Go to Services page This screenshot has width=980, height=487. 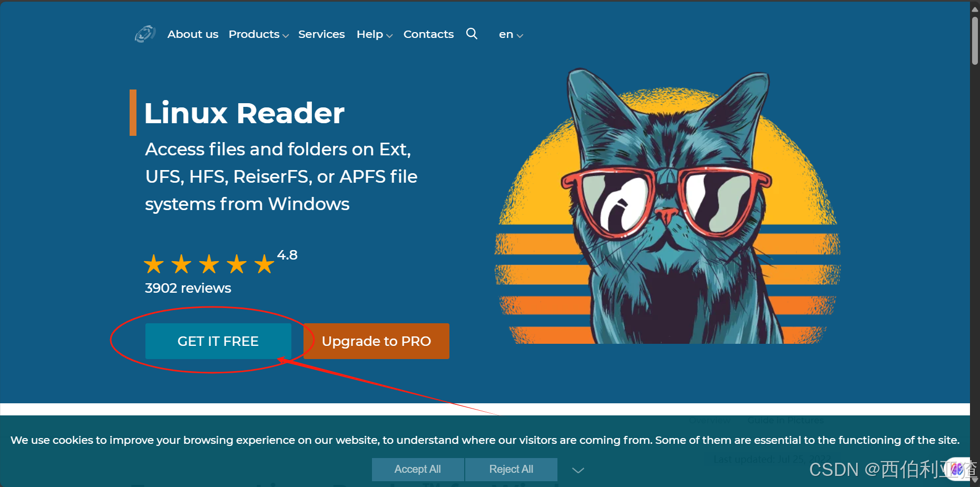click(x=321, y=34)
